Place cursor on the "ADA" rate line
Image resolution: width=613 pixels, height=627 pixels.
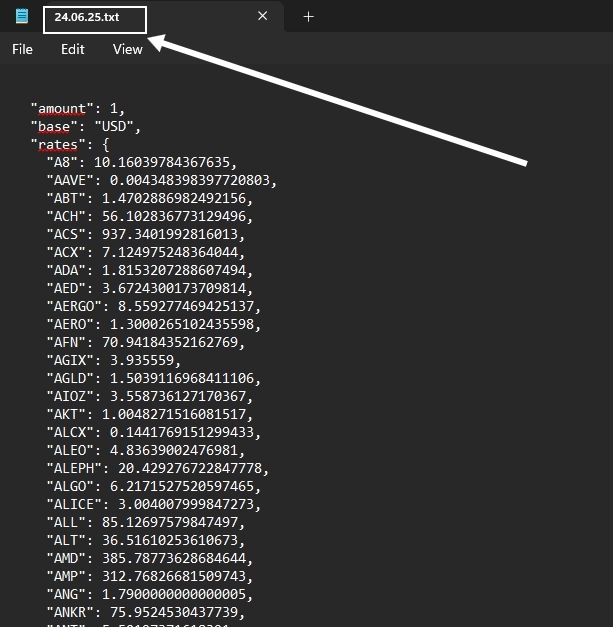click(x=149, y=271)
